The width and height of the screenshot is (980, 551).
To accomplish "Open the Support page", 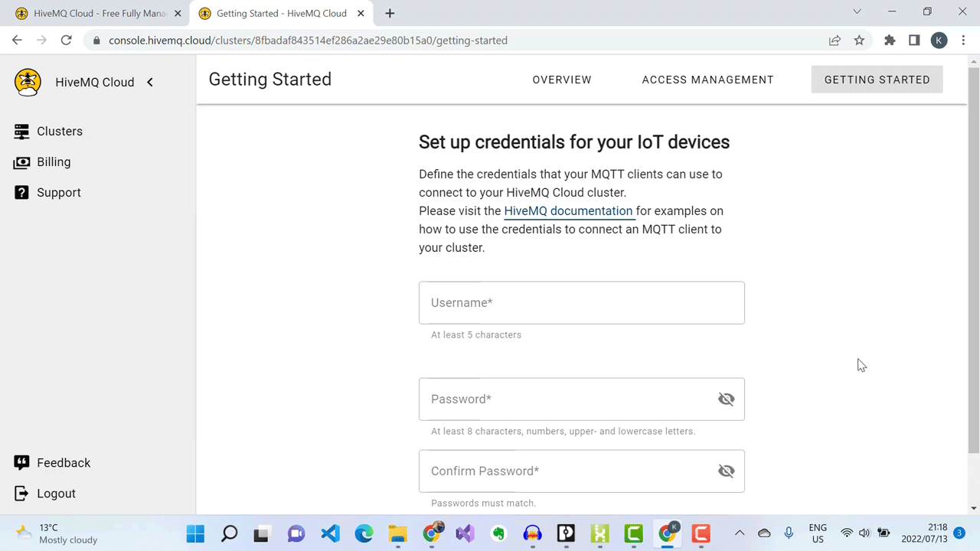I will [x=47, y=192].
